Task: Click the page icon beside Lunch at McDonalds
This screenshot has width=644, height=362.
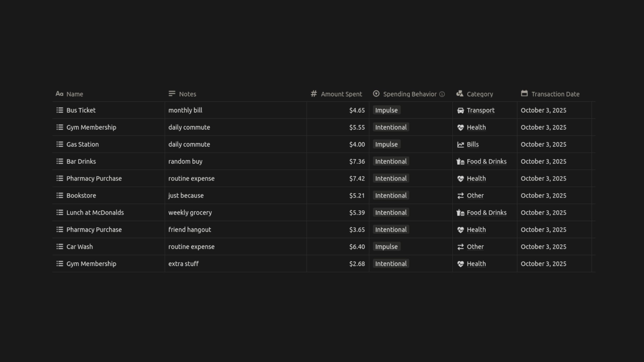Action: [x=60, y=212]
